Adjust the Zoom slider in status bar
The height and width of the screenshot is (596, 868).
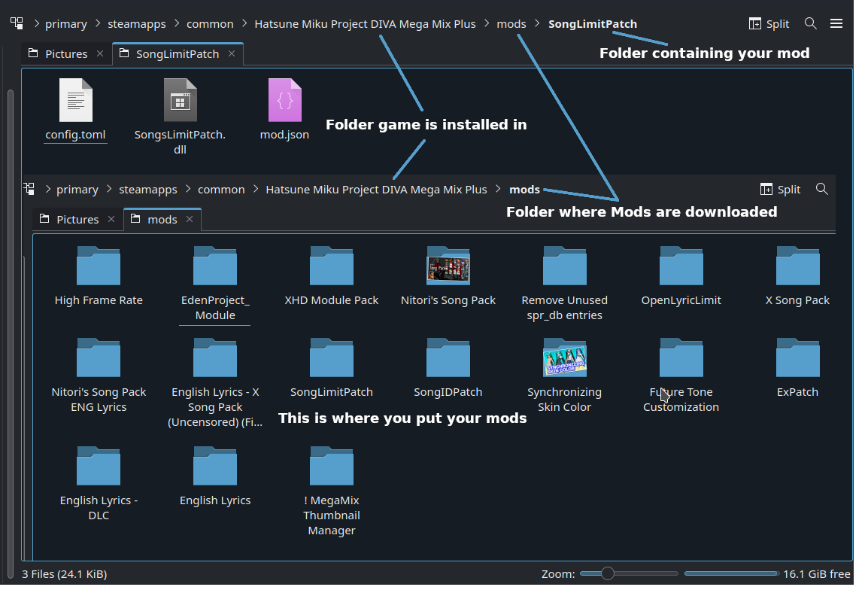(629, 573)
